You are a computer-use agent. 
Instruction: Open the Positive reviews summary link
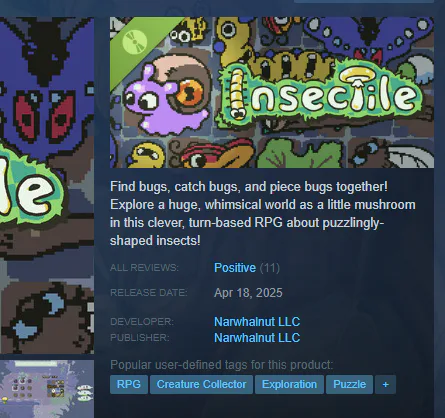pos(235,268)
